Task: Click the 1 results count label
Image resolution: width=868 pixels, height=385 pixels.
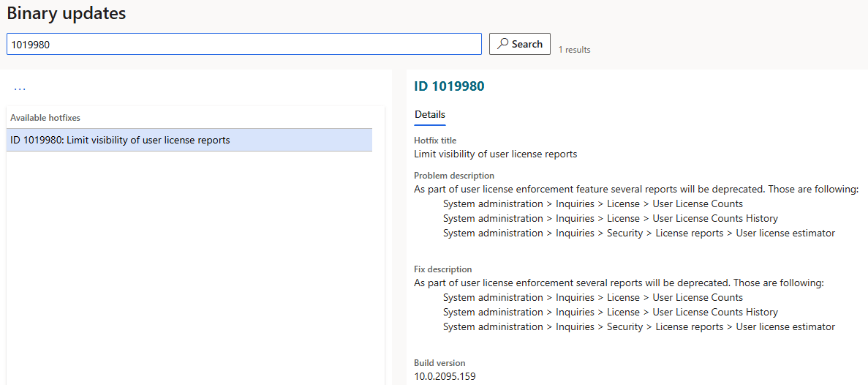Action: click(x=574, y=50)
